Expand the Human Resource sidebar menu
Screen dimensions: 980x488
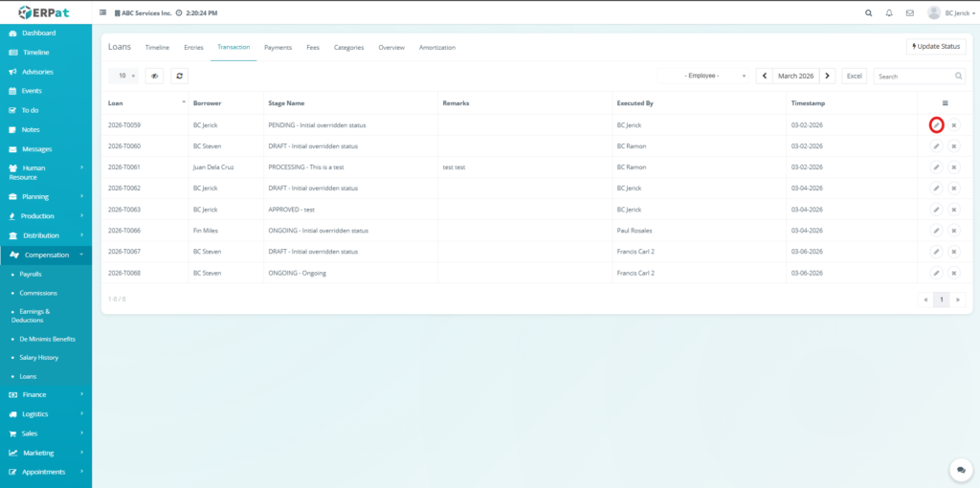pos(46,172)
